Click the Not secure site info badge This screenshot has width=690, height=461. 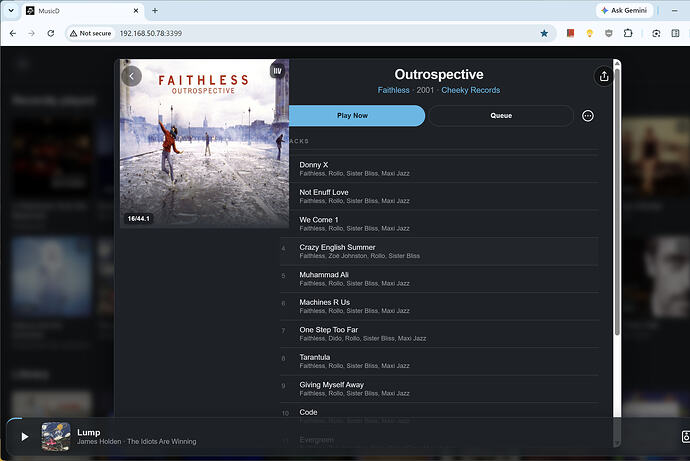[x=91, y=33]
